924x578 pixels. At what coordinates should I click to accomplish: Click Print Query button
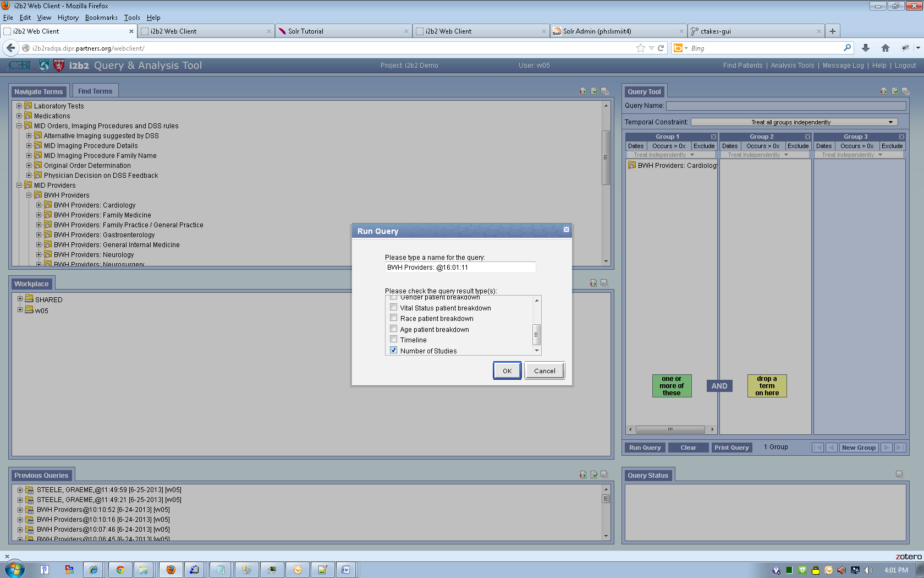tap(732, 448)
